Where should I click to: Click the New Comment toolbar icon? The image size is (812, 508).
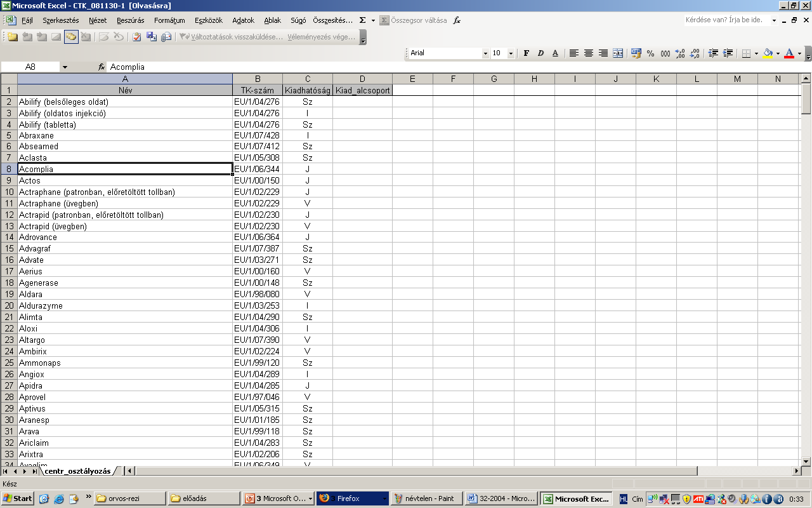tap(13, 37)
